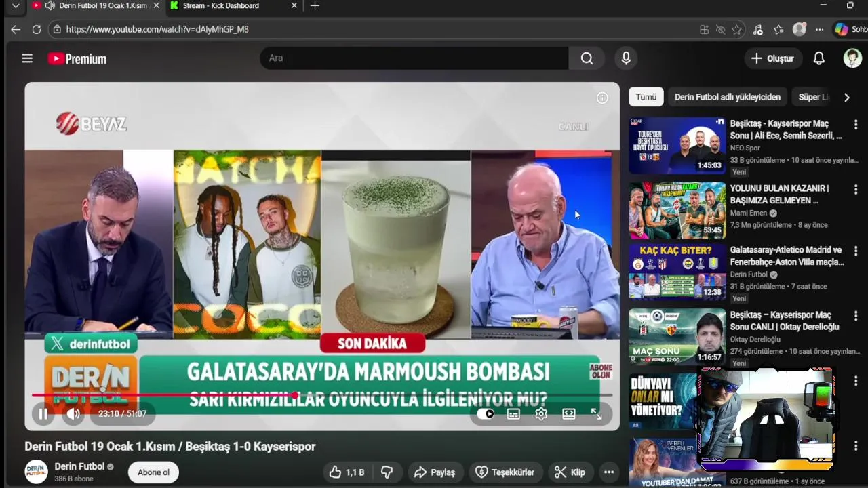Click browser extensions app icon in address bar

coord(705,30)
